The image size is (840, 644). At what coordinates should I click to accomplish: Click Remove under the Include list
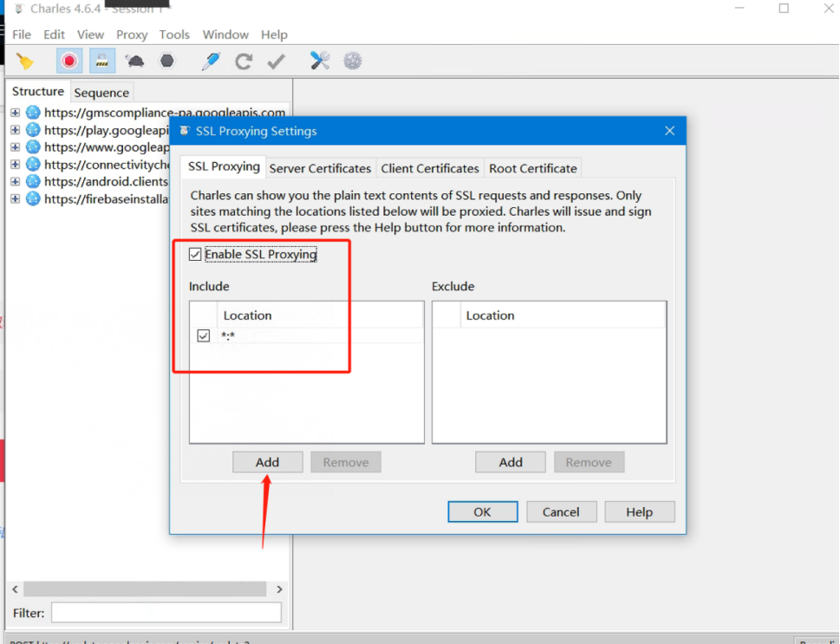click(346, 462)
